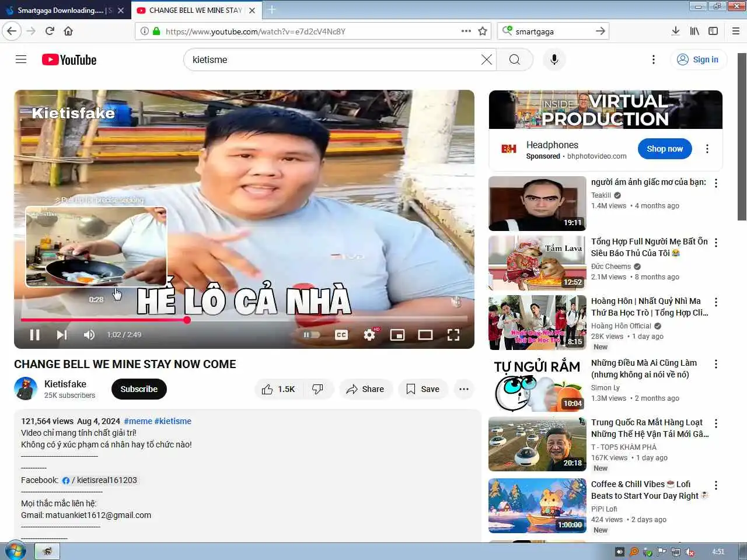Open the VIRTUAL PRODUCTION ad banner
The image size is (747, 560).
605,110
